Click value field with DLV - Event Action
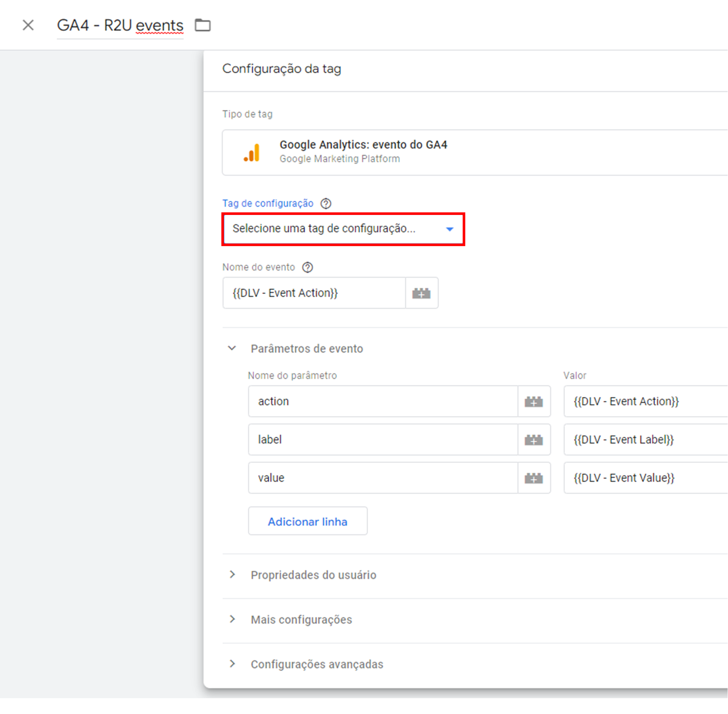728x714 pixels. 646,401
